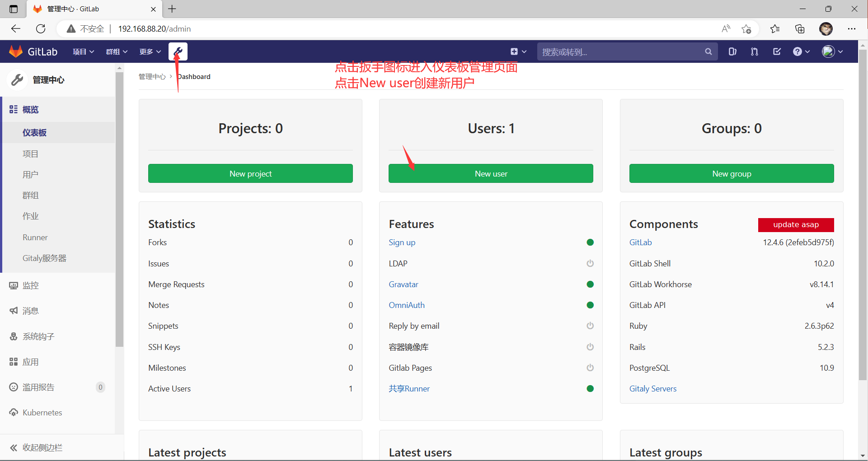868x461 pixels.
Task: Expand the 项目 dropdown in navbar
Action: (x=83, y=52)
